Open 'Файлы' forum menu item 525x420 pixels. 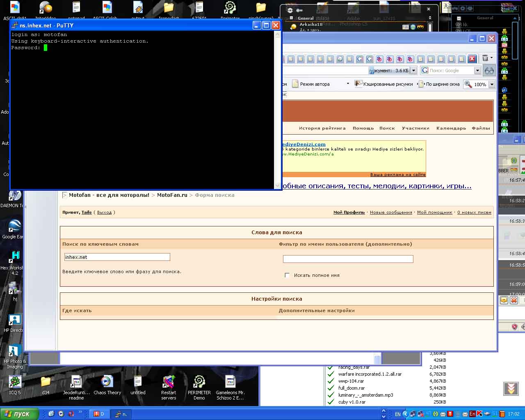481,128
